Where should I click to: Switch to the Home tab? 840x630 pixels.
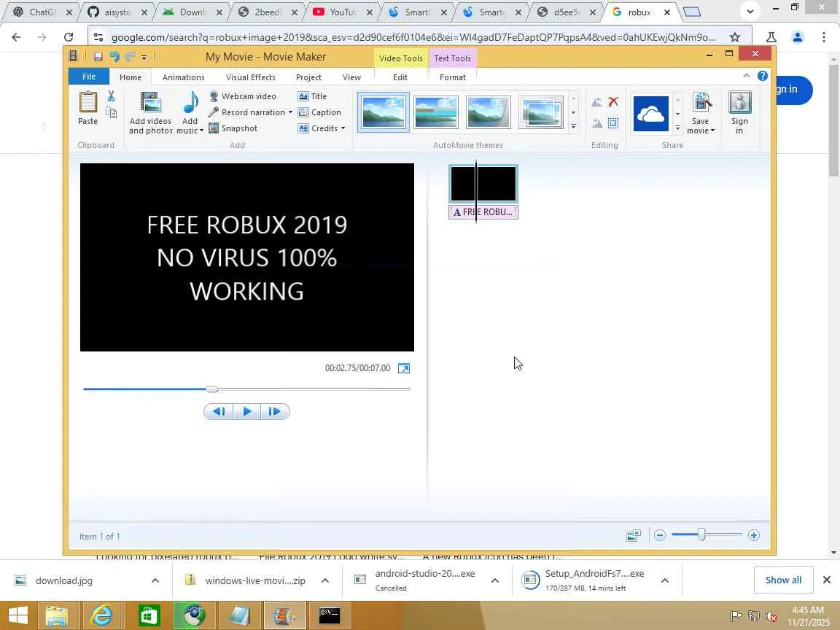pos(131,77)
